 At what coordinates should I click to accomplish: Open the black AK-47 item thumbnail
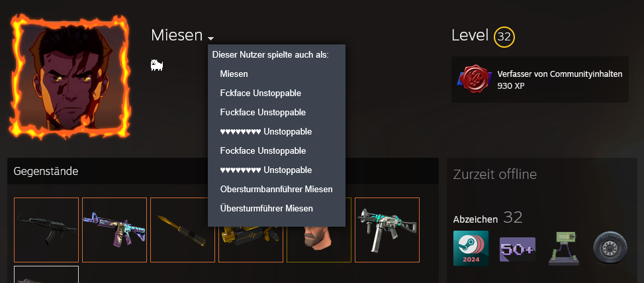click(46, 230)
